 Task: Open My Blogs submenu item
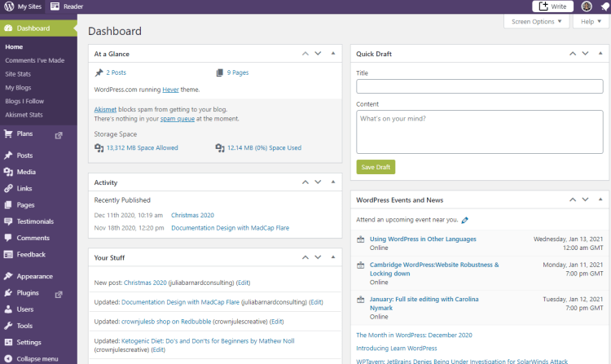pos(18,88)
